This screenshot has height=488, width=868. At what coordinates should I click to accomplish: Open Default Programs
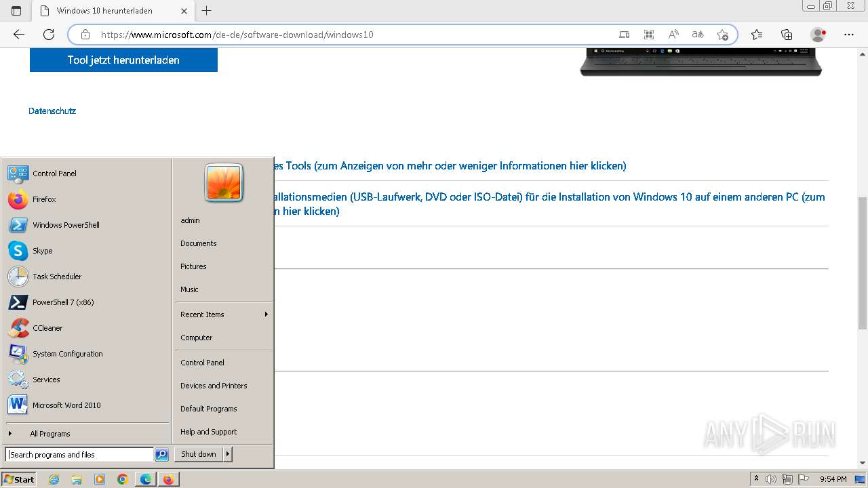pos(224,409)
